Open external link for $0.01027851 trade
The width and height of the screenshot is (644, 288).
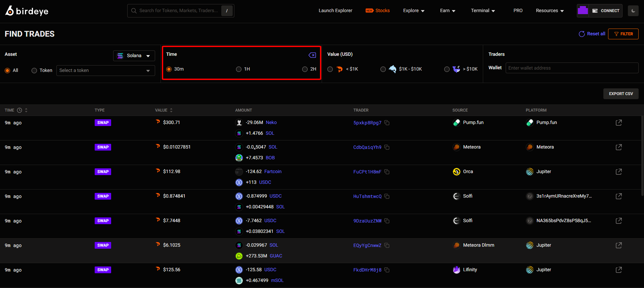point(618,147)
